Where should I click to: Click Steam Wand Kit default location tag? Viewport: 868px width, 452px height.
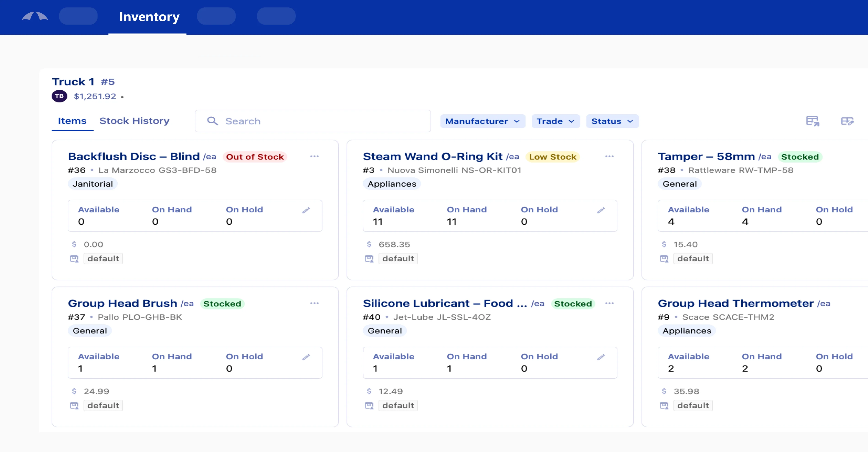[398, 258]
